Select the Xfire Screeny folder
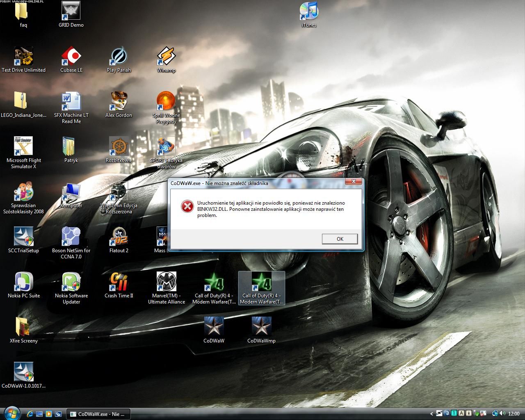The image size is (525, 420). click(x=23, y=328)
